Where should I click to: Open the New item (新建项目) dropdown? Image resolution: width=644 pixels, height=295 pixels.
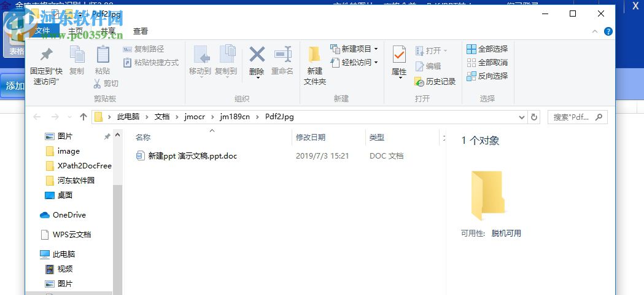pyautogui.click(x=354, y=49)
